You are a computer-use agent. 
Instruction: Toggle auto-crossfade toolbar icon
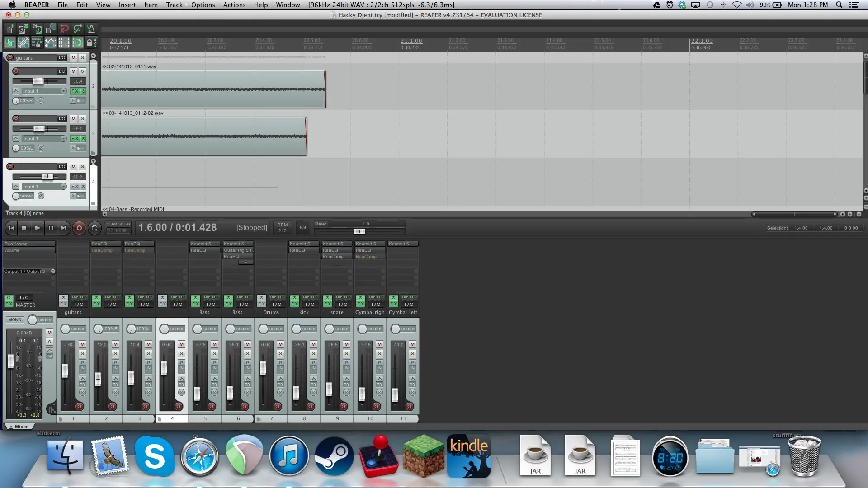(9, 43)
